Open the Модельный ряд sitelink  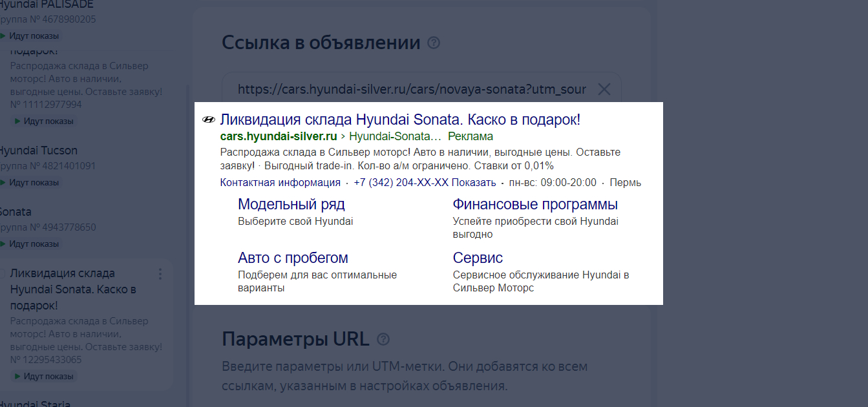[x=291, y=204]
